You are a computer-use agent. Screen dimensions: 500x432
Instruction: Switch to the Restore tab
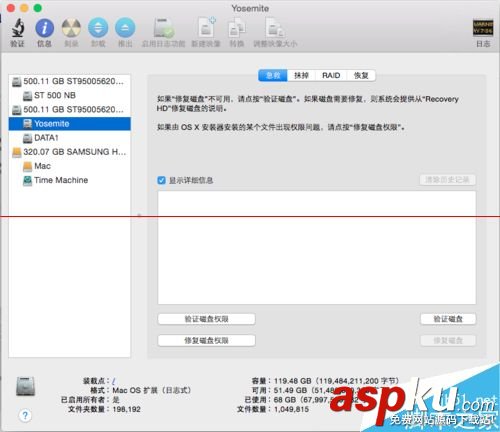coord(361,75)
